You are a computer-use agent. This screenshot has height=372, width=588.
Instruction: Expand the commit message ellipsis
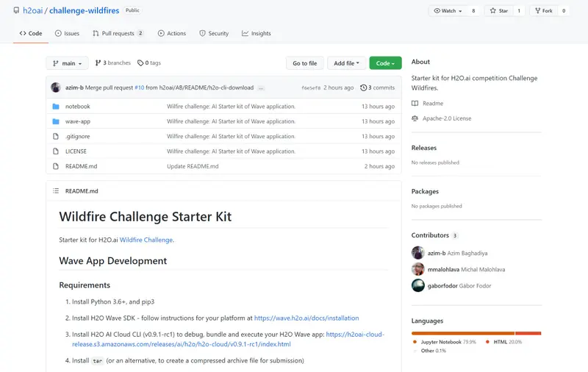261,88
